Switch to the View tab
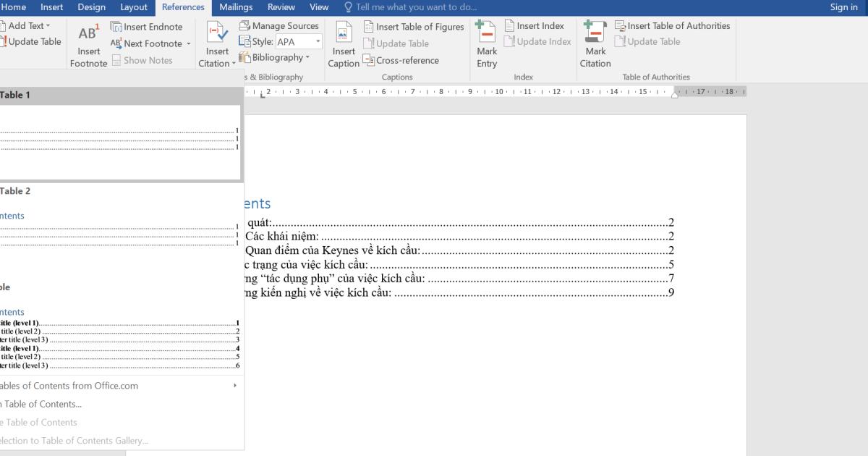Screen dimensions: 868x456 tap(319, 7)
